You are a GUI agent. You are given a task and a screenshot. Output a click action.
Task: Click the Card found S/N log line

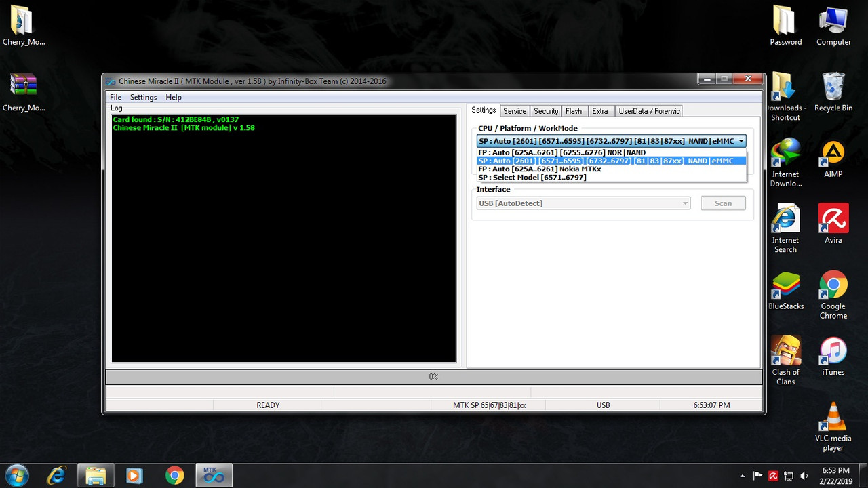coord(176,119)
